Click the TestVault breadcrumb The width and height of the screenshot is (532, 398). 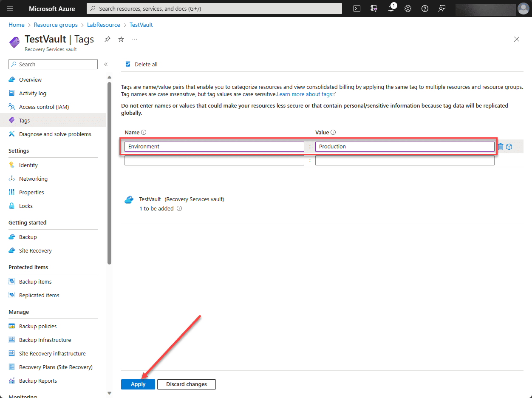141,25
